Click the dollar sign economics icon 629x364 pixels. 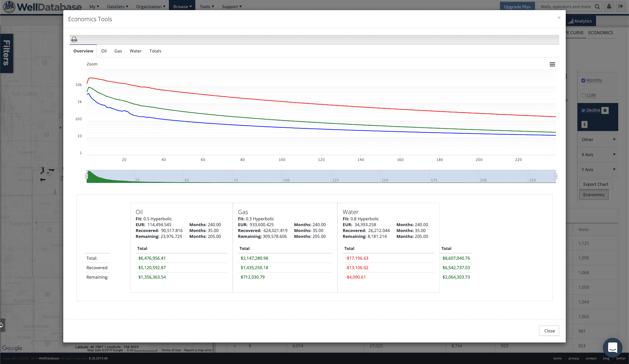pos(584,124)
